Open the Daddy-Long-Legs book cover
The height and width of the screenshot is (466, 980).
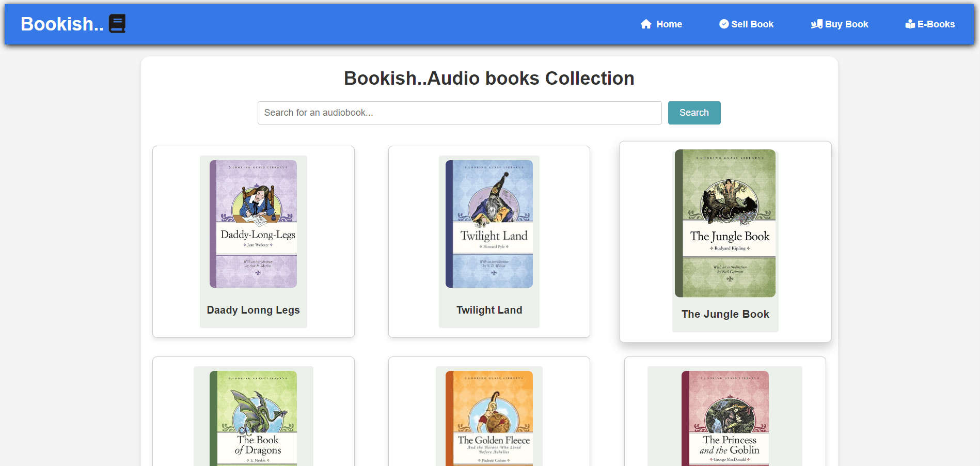253,224
